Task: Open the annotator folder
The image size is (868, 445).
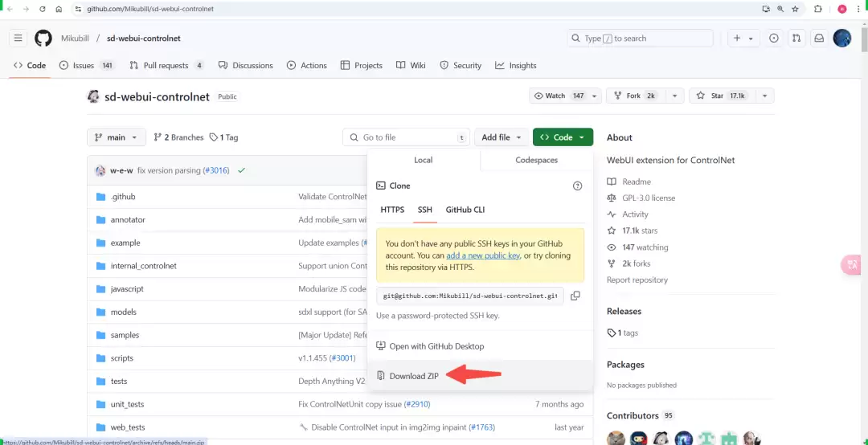Action: point(128,219)
